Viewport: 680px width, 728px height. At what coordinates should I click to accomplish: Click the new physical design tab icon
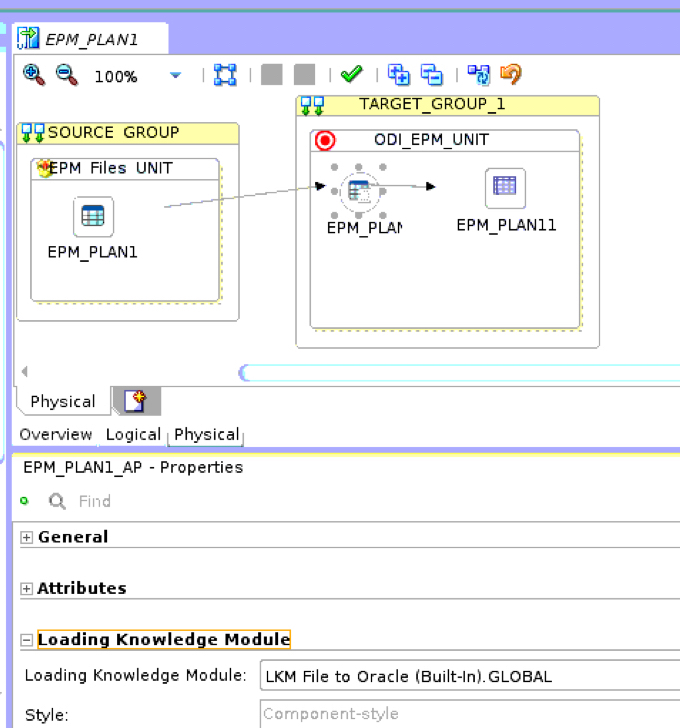click(x=136, y=401)
